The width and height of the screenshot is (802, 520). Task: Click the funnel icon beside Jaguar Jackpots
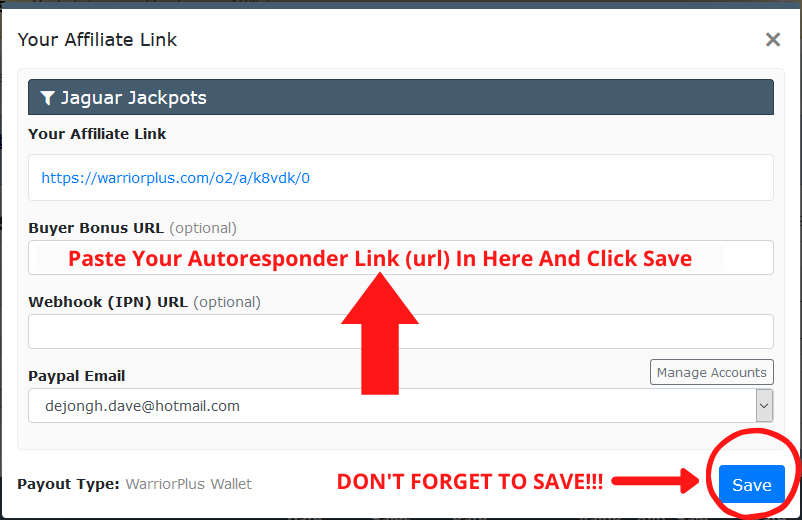pos(48,98)
